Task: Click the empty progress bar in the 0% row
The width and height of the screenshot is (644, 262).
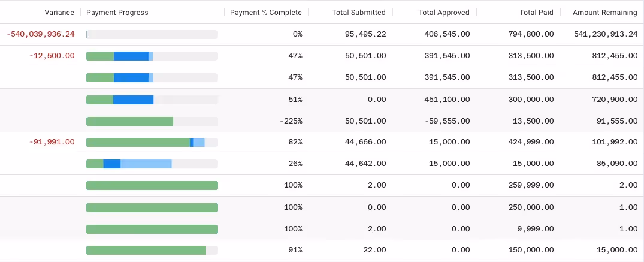Action: click(152, 34)
